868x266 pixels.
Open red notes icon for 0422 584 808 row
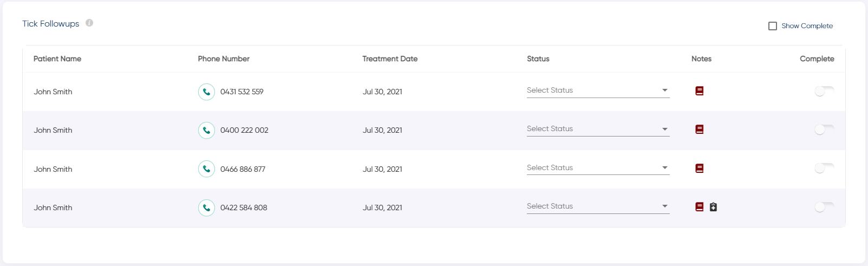pos(699,207)
